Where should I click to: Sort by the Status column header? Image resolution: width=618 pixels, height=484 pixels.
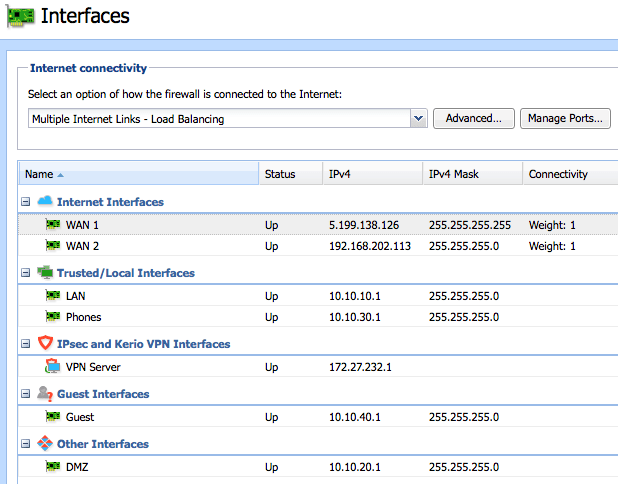[x=280, y=174]
